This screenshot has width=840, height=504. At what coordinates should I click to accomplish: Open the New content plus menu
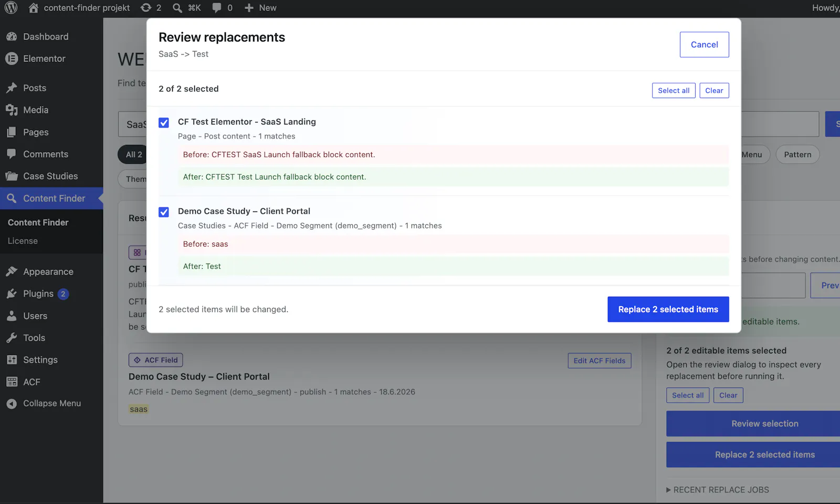click(x=261, y=7)
